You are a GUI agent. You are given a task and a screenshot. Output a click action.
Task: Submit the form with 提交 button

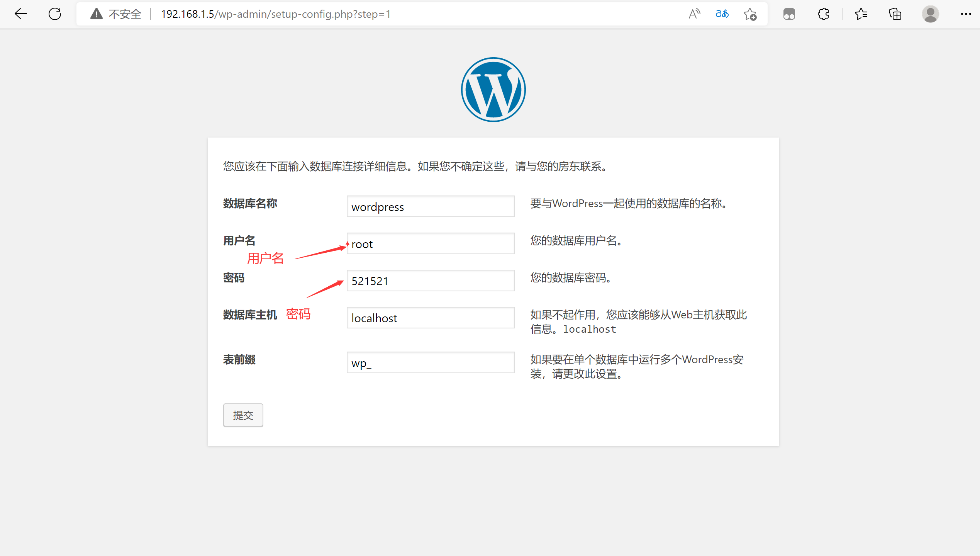[x=243, y=415]
